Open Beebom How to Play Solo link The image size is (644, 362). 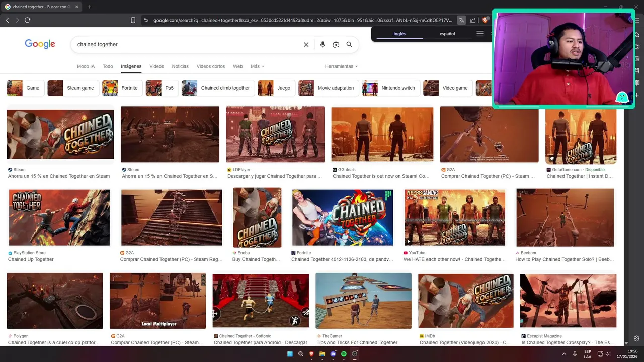tap(565, 259)
